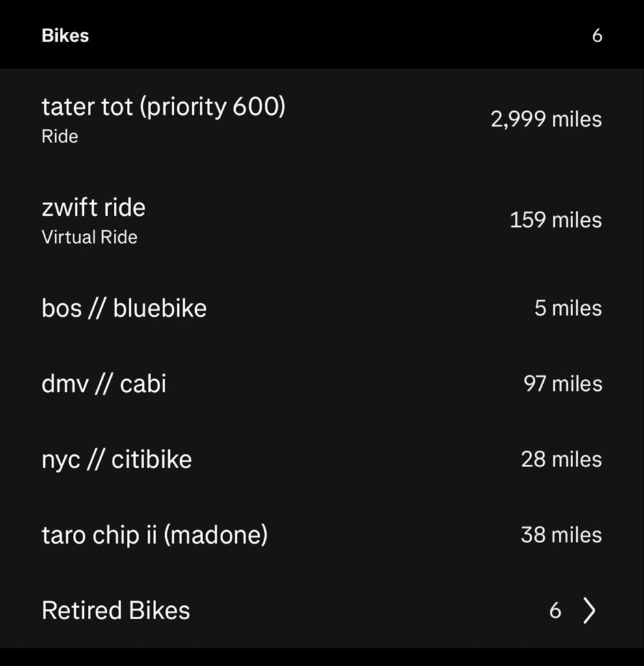Click the Bikes section header title
This screenshot has width=644, height=666.
[x=65, y=35]
